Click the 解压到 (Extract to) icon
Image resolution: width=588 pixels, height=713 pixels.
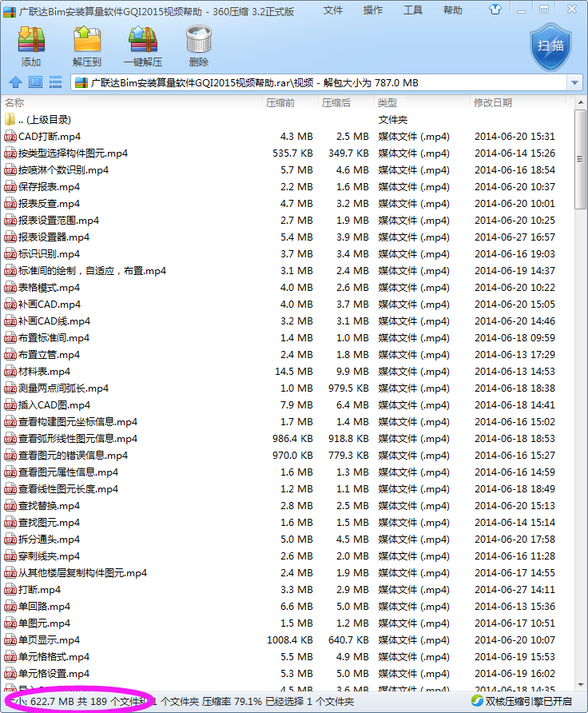(x=87, y=39)
